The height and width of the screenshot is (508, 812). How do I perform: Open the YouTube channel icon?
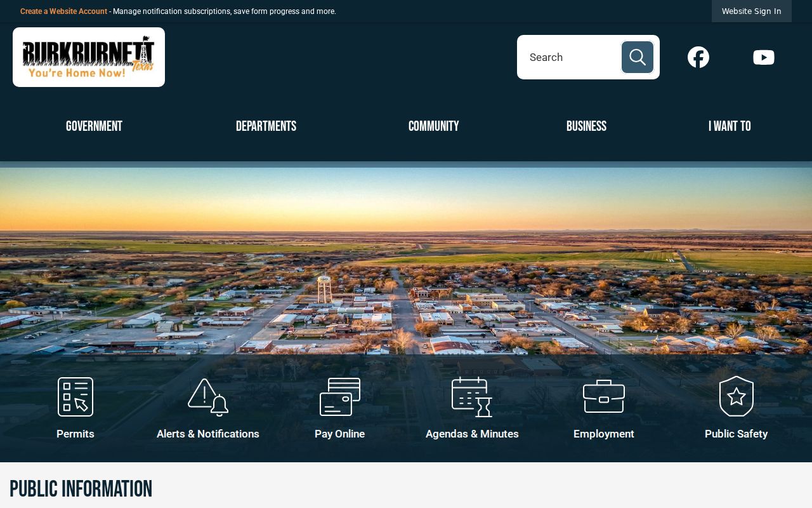pyautogui.click(x=764, y=57)
